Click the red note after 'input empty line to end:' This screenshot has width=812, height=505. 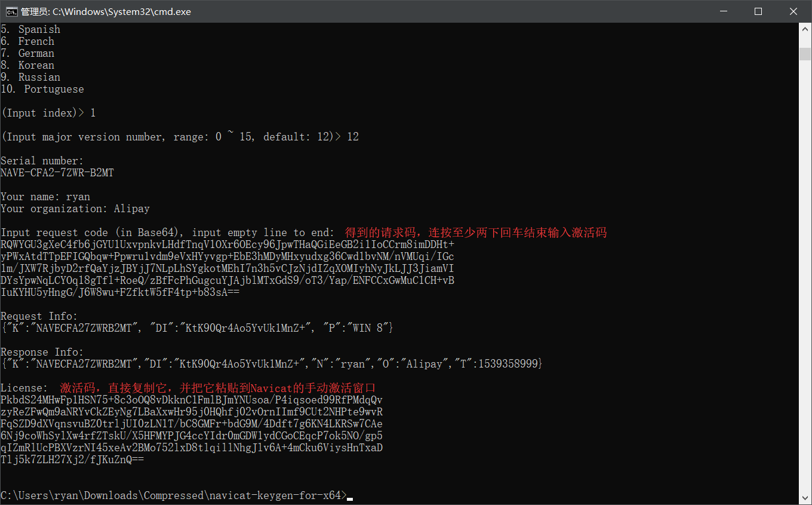click(476, 232)
